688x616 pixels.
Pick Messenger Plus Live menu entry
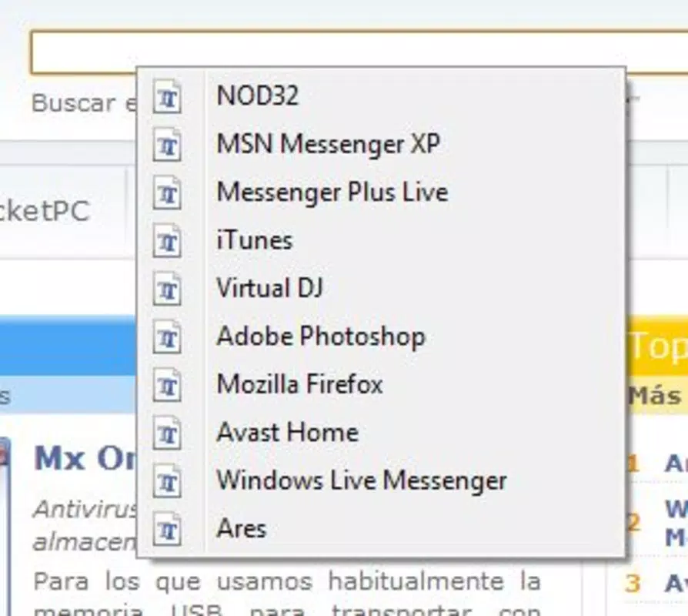(x=381, y=192)
